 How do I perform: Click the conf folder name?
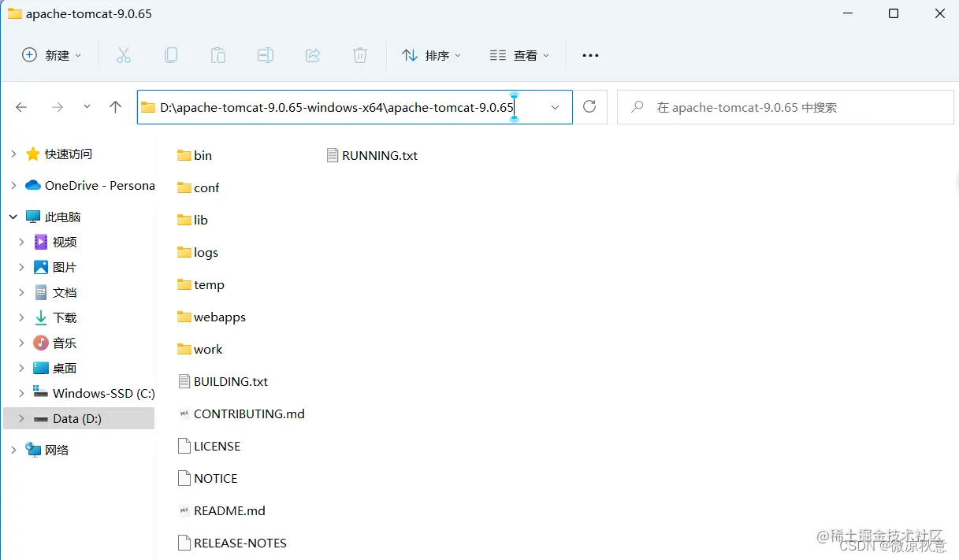point(206,187)
